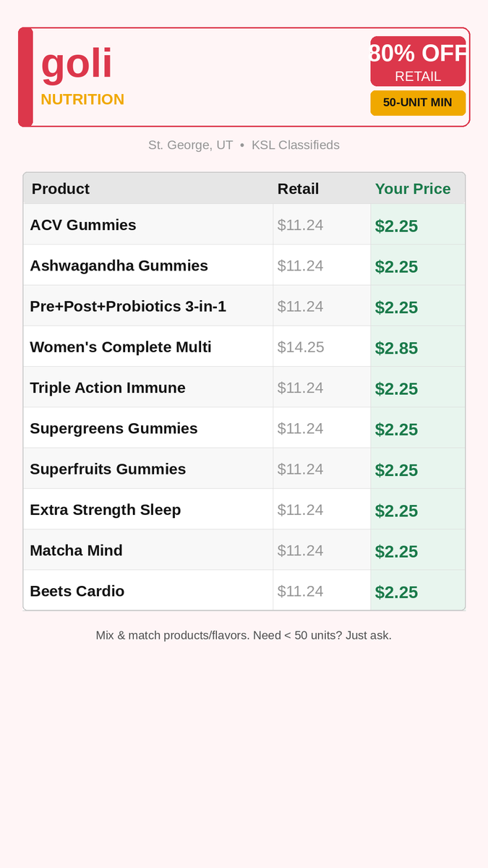Click the goli logo text

(77, 64)
